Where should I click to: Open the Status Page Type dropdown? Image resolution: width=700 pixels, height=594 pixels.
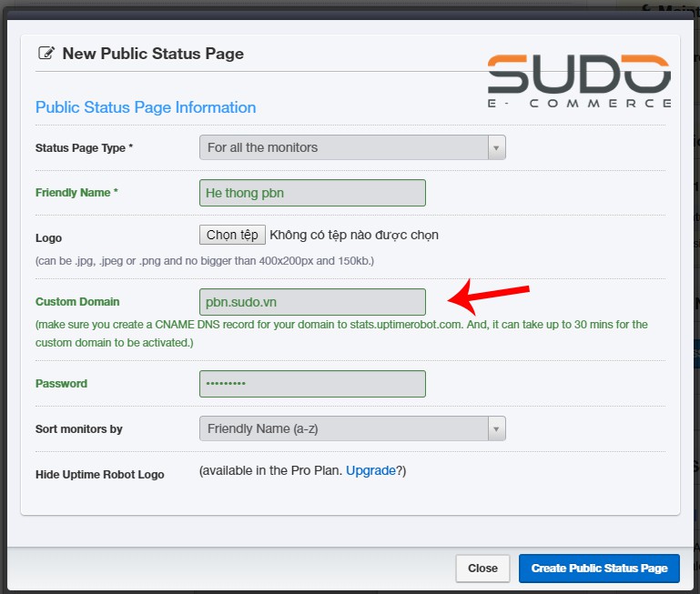pos(351,147)
